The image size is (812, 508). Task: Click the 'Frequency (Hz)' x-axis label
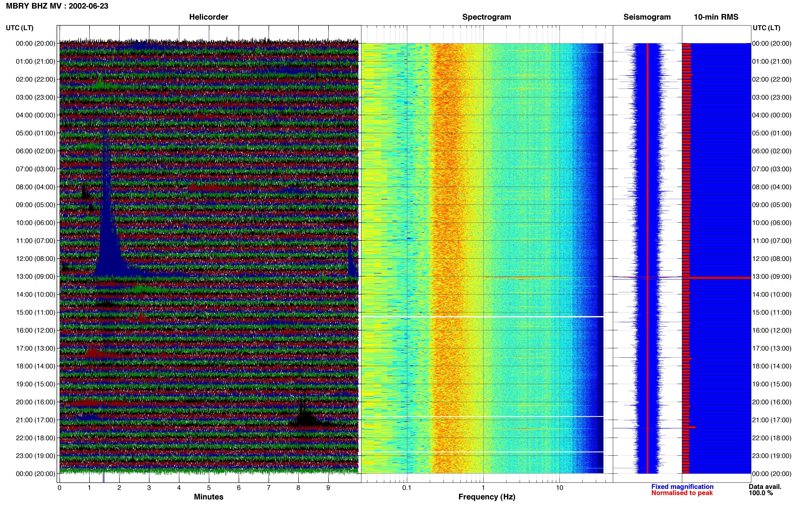tap(487, 497)
